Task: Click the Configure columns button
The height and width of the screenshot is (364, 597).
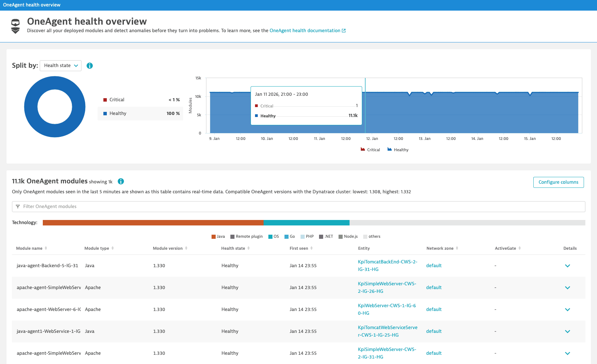Action: pyautogui.click(x=558, y=182)
